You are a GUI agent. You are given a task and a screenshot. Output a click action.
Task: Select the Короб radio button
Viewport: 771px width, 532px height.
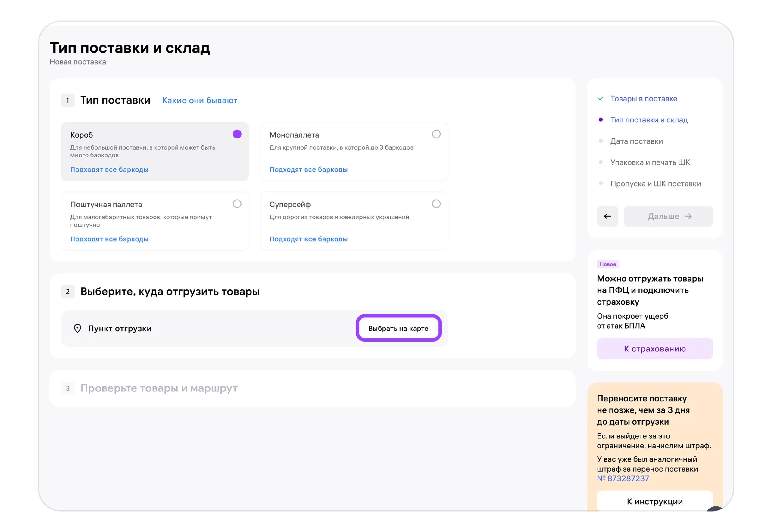point(237,134)
